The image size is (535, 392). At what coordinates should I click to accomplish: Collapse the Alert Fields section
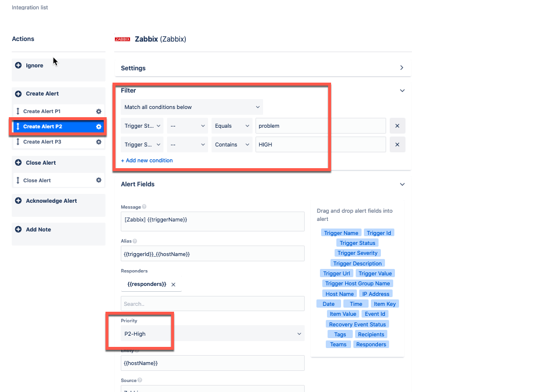click(x=402, y=184)
